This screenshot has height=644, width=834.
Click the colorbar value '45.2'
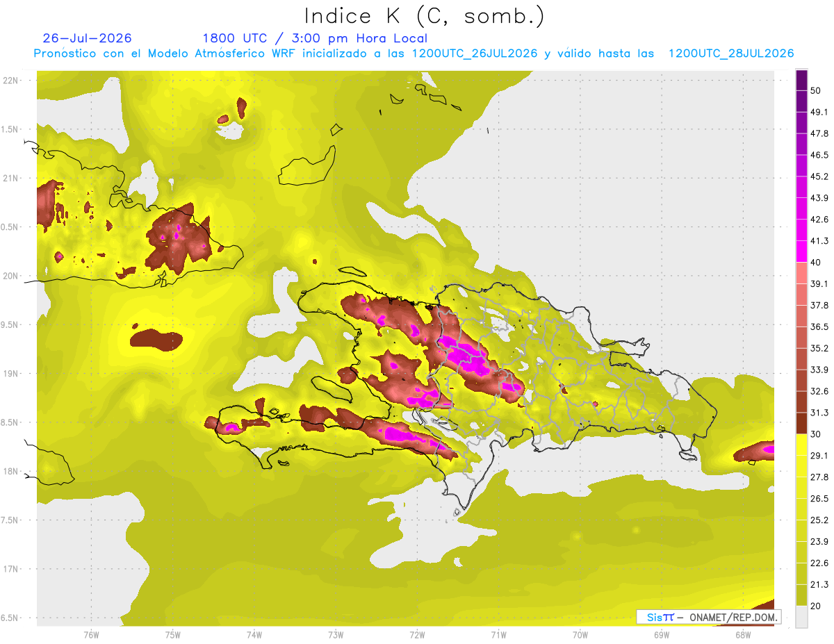819,176
